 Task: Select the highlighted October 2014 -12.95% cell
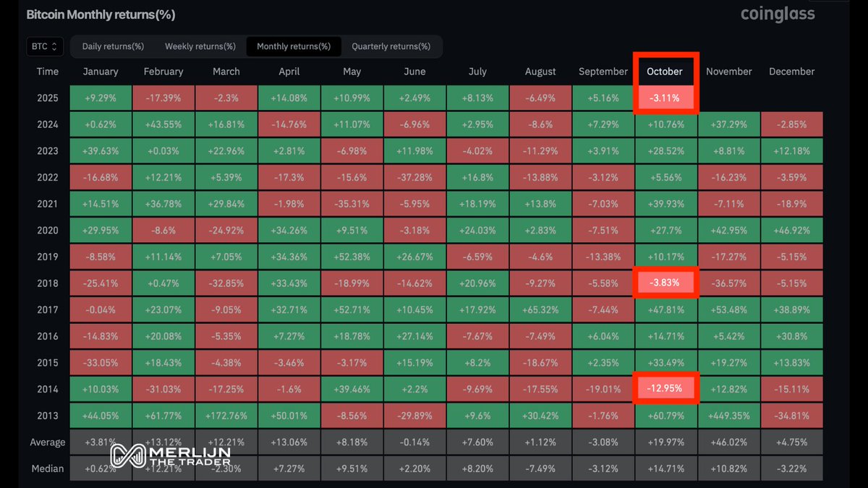click(x=664, y=388)
